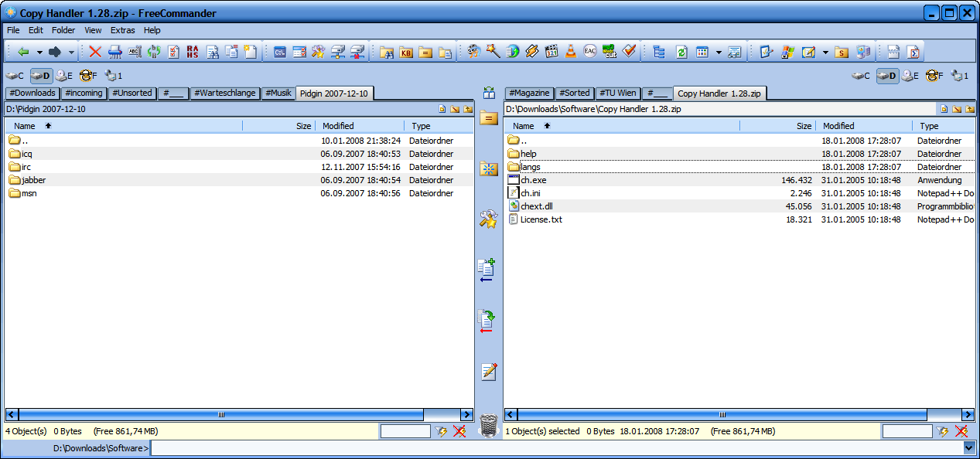980x459 pixels.
Task: Click the KB folder size icon
Action: click(x=405, y=52)
